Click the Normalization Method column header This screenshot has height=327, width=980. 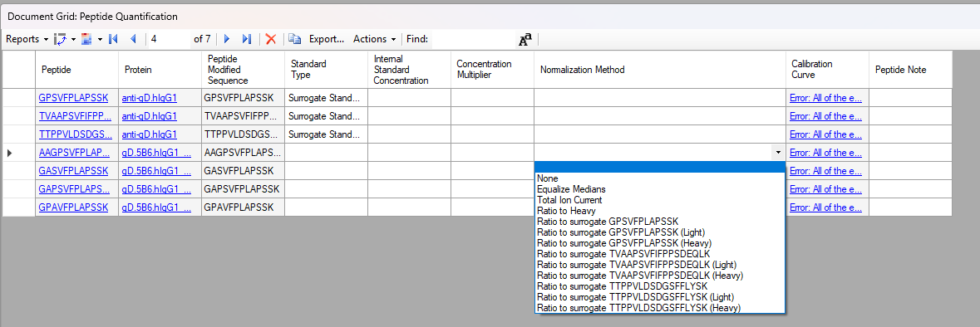pyautogui.click(x=659, y=70)
